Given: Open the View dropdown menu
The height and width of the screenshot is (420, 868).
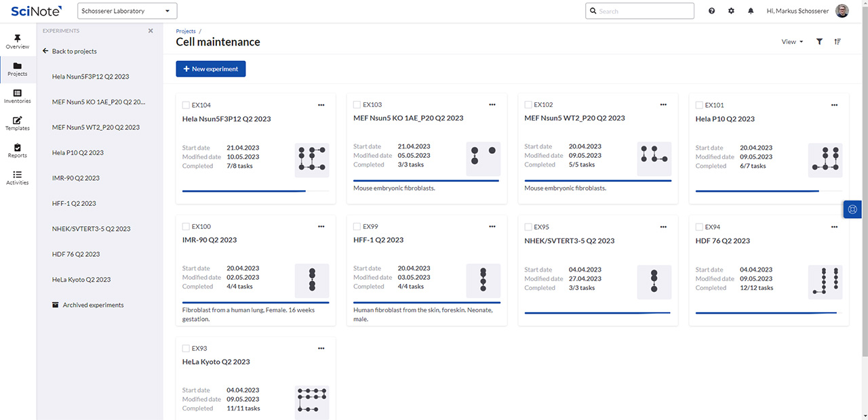Looking at the screenshot, I should click(x=791, y=42).
